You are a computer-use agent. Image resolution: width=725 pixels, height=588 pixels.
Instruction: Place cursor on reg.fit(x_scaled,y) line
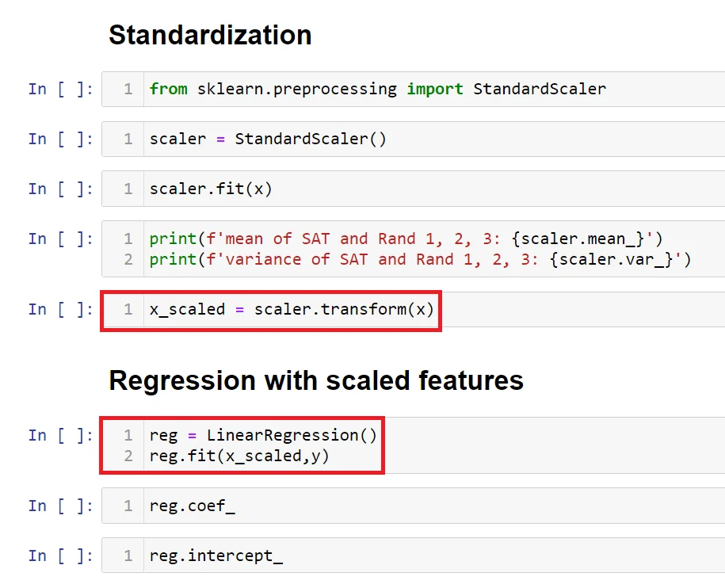coord(239,456)
